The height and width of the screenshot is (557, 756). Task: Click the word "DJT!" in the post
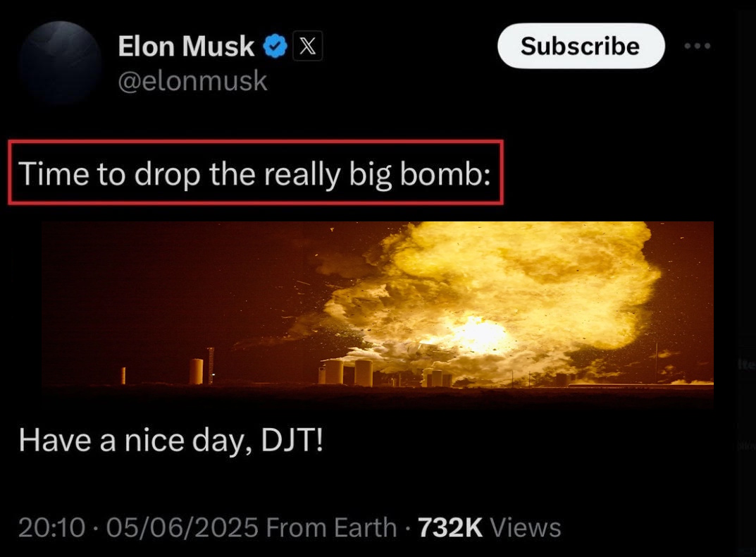(292, 440)
